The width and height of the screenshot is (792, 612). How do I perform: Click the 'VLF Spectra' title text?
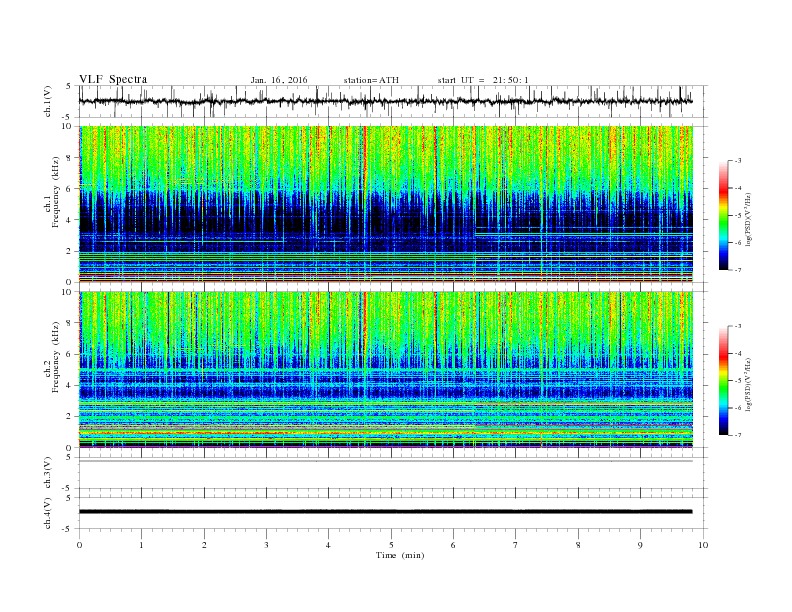click(113, 79)
